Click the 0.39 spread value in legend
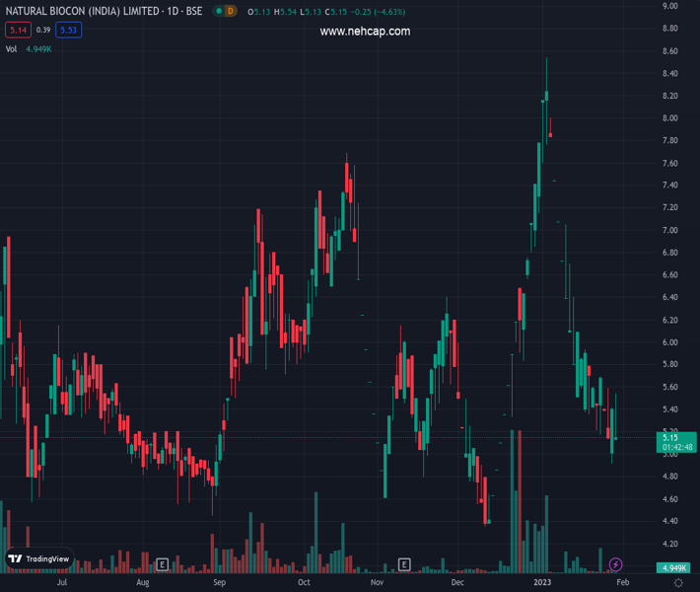 click(42, 30)
